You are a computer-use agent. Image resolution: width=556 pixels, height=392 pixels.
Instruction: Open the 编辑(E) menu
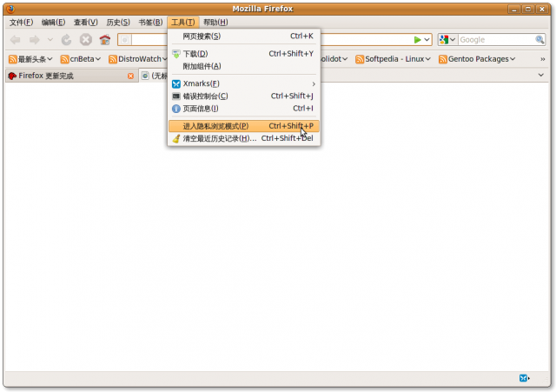pyautogui.click(x=53, y=23)
